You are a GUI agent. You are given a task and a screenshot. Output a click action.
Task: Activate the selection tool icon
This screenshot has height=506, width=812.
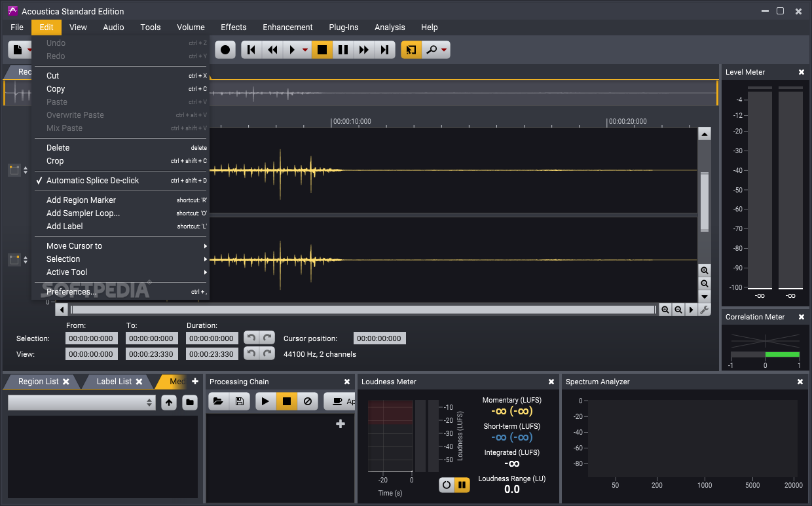point(411,50)
